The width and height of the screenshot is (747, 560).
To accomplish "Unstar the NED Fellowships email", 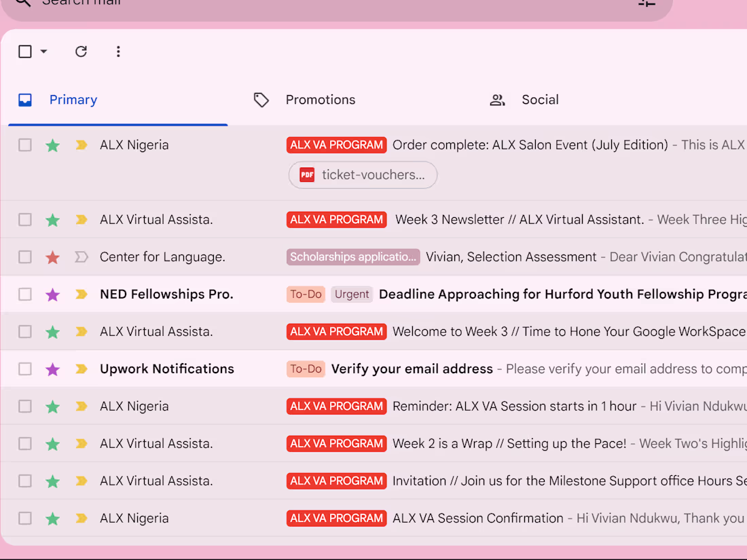I will [52, 294].
